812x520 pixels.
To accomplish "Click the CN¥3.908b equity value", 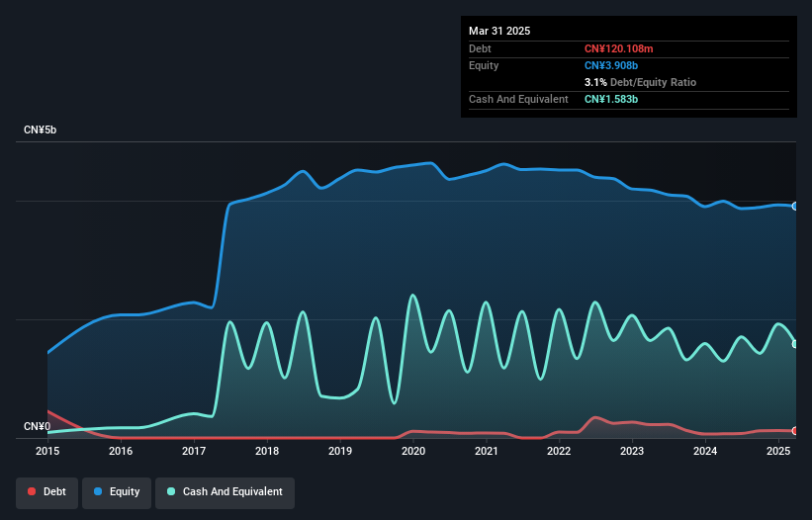I will pos(611,65).
